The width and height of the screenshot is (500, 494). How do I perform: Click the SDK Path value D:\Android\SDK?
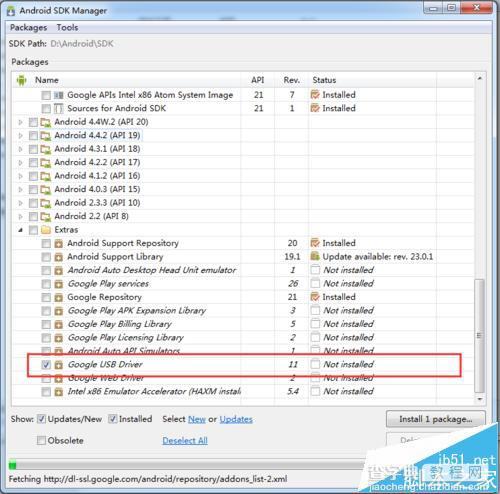82,44
